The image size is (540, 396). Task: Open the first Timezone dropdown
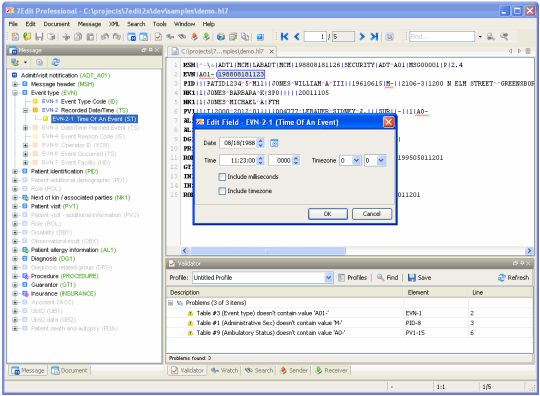pyautogui.click(x=356, y=160)
